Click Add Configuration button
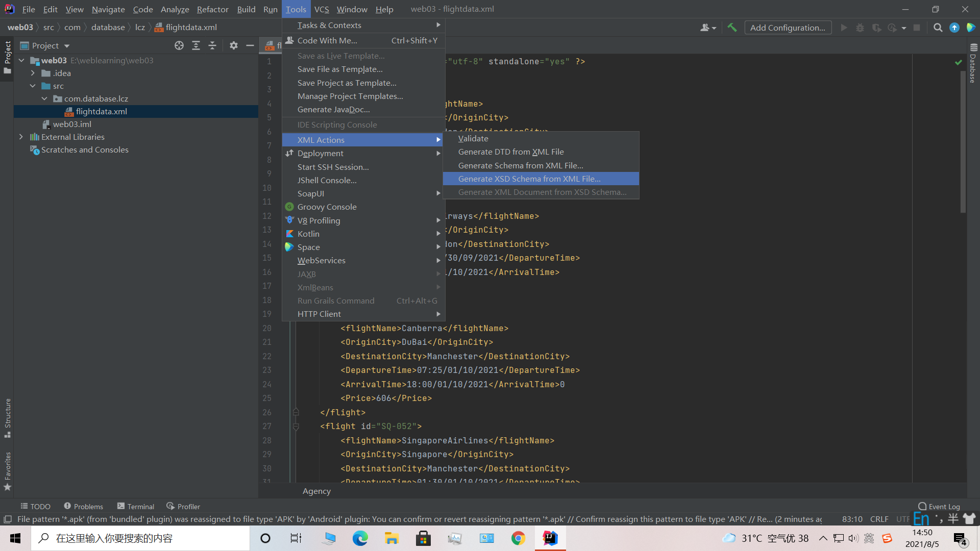The image size is (980, 551). [x=788, y=28]
